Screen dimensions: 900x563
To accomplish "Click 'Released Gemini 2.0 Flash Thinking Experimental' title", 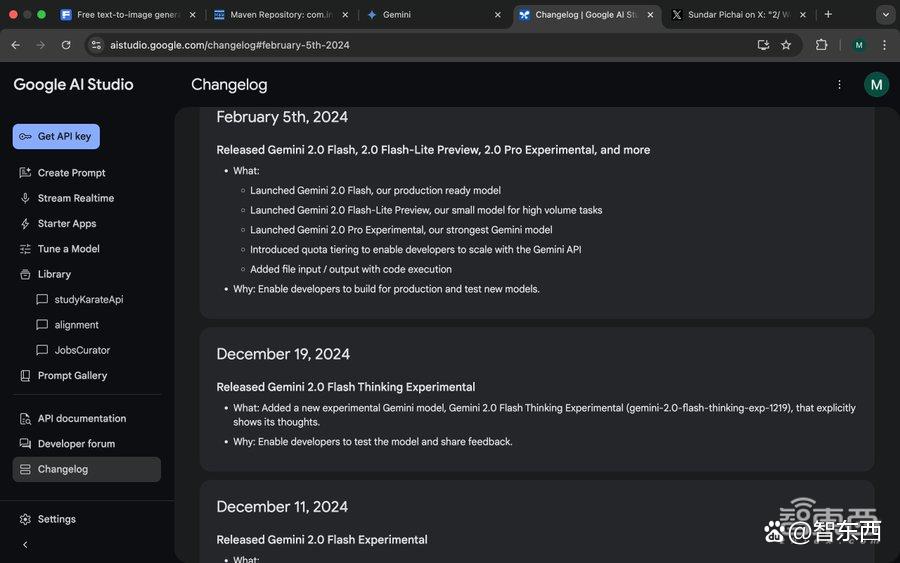I will [346, 387].
